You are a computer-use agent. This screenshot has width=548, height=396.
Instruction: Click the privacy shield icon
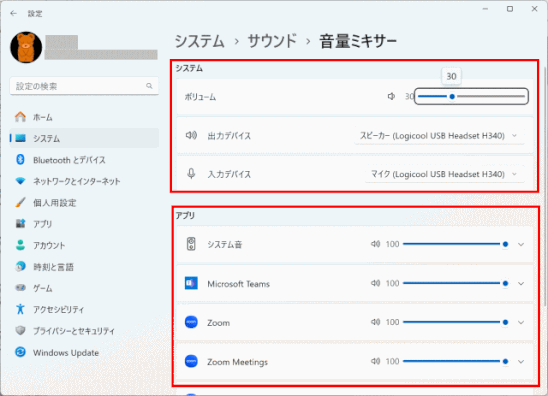point(21,330)
